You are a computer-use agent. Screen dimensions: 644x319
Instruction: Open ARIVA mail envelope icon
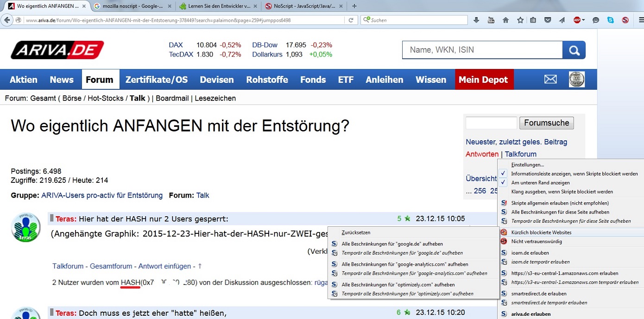click(550, 80)
